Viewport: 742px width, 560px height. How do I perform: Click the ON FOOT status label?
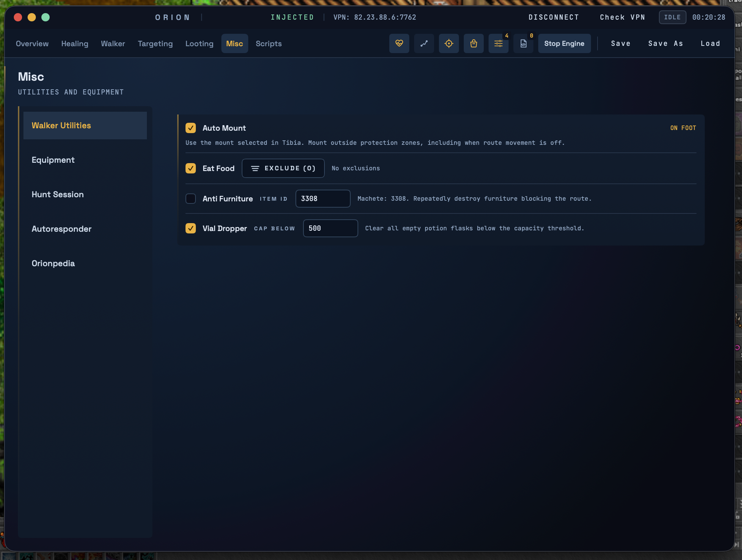coord(683,128)
